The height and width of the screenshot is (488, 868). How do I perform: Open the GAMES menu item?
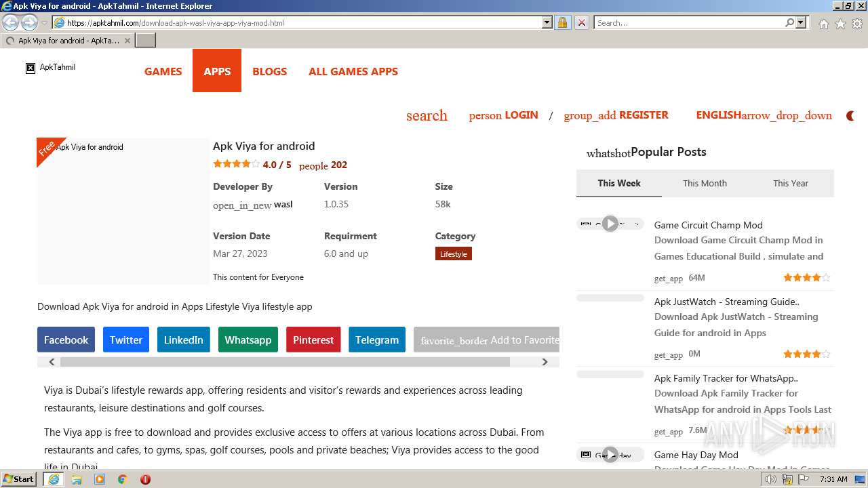pos(163,71)
